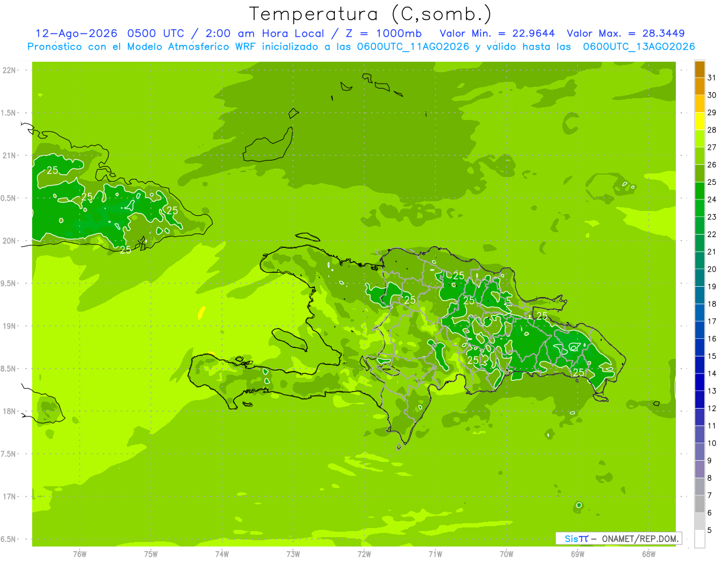Pick the dark blue swatch between 13 and 14
This screenshot has width=728, height=562.
click(x=699, y=382)
